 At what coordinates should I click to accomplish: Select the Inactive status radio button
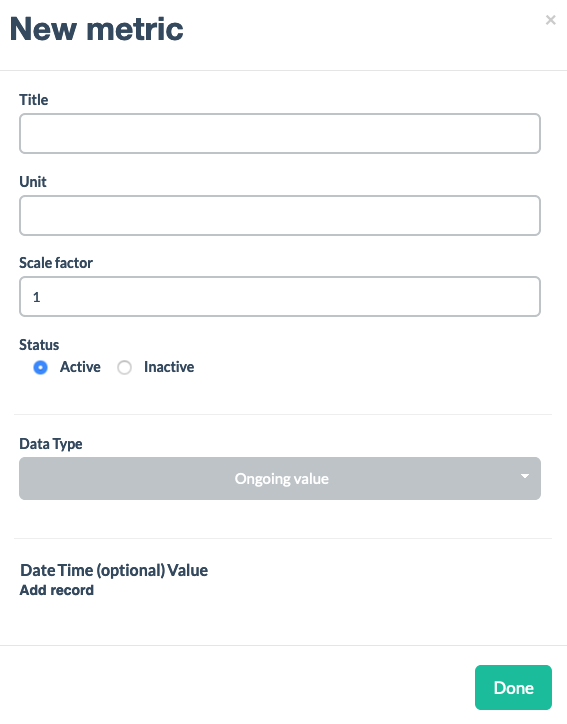coord(124,368)
